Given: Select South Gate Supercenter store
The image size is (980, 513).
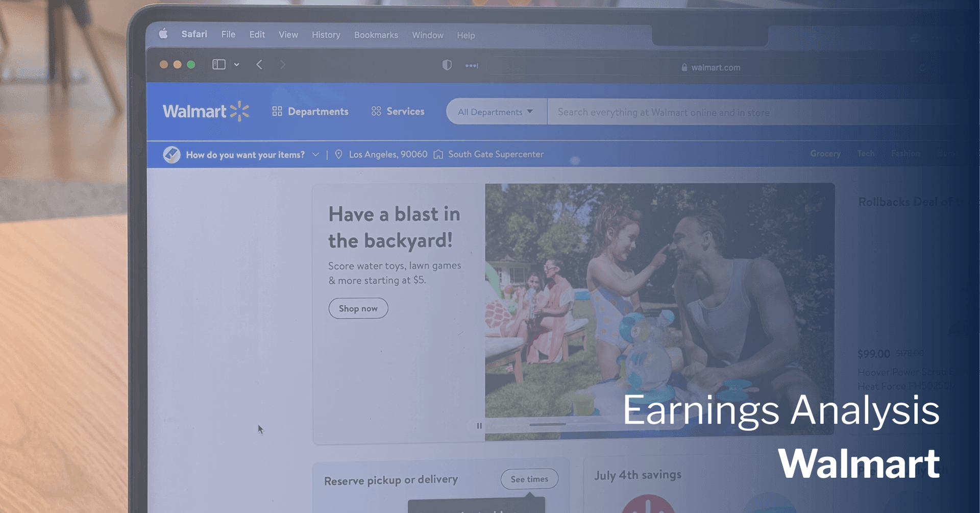Looking at the screenshot, I should point(496,154).
